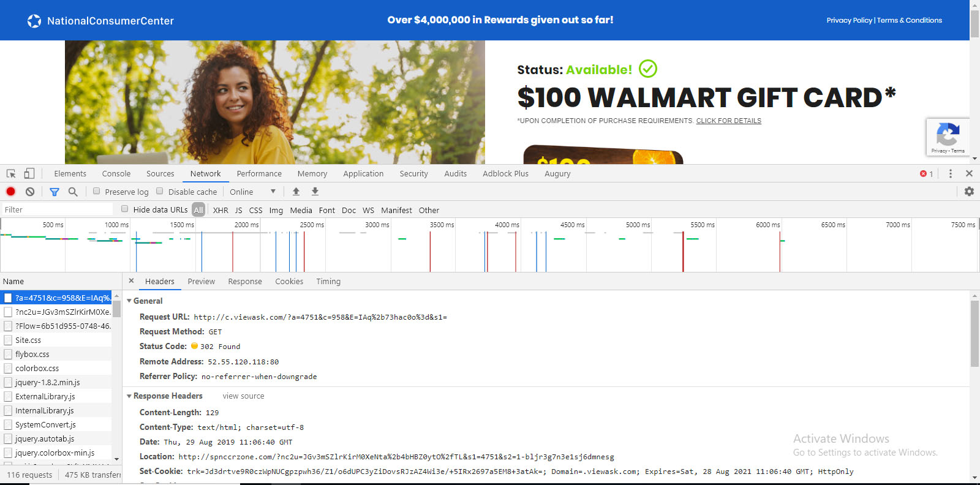980x485 pixels.
Task: Select the Preview tab of request
Action: pyautogui.click(x=202, y=282)
